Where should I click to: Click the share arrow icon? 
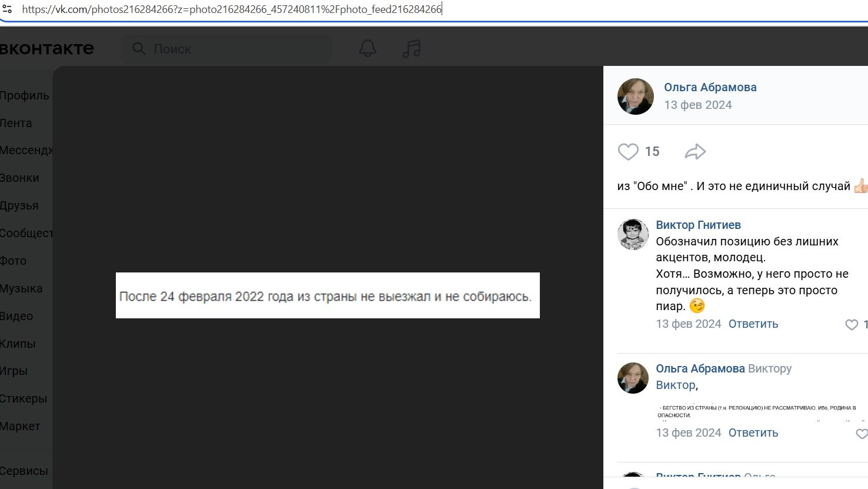(695, 152)
